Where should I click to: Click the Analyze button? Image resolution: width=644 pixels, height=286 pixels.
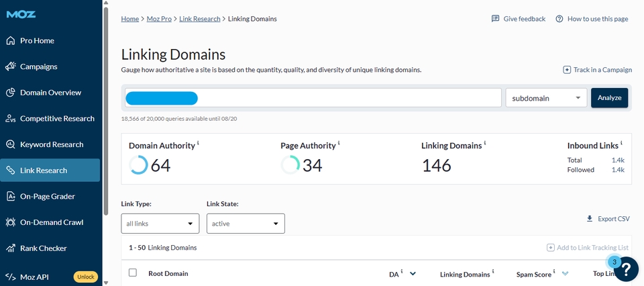(610, 98)
